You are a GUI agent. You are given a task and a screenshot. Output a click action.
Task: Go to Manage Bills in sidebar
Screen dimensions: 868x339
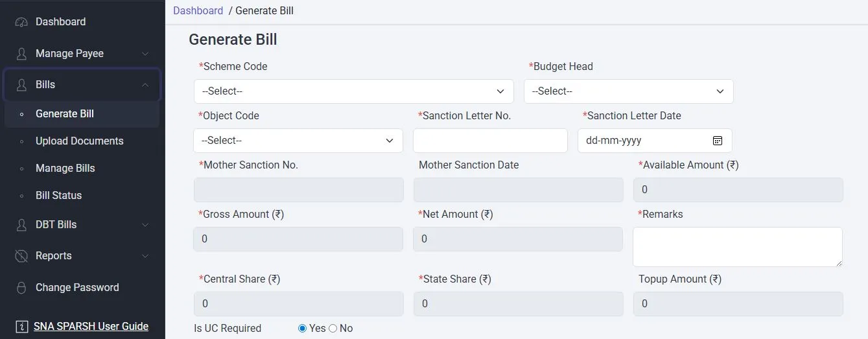[65, 168]
